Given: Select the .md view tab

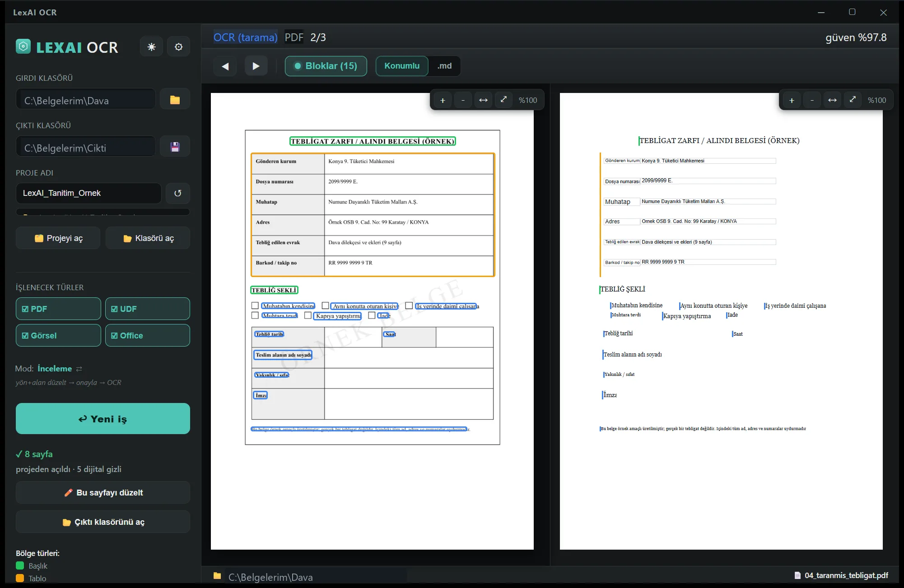Looking at the screenshot, I should click(x=444, y=66).
